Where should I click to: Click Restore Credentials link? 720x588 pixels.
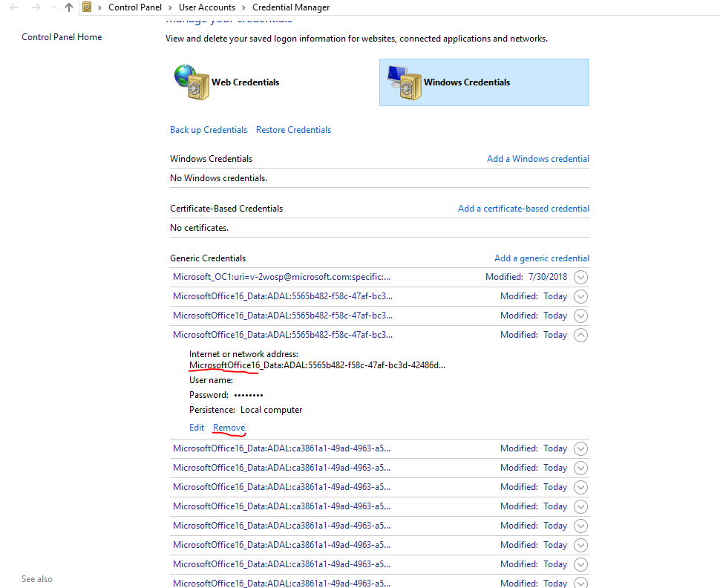(x=293, y=130)
